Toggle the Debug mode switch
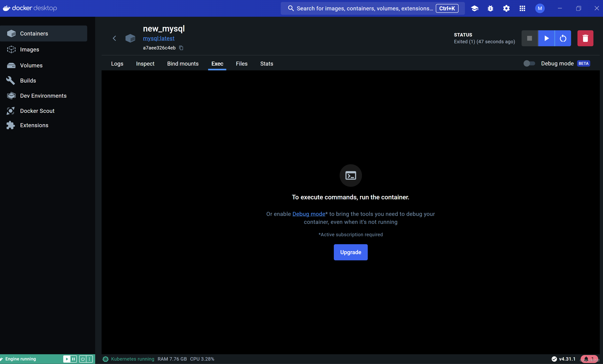The image size is (603, 364). (529, 64)
